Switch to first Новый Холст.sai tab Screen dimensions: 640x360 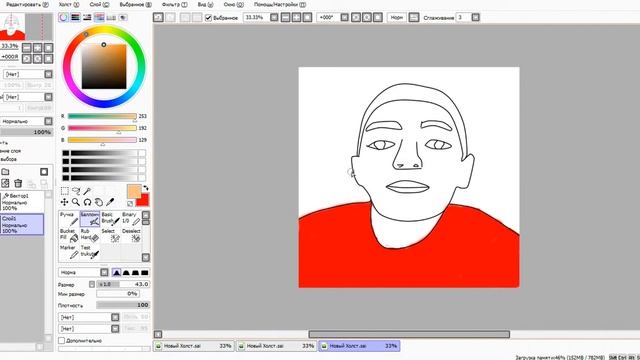(194, 346)
